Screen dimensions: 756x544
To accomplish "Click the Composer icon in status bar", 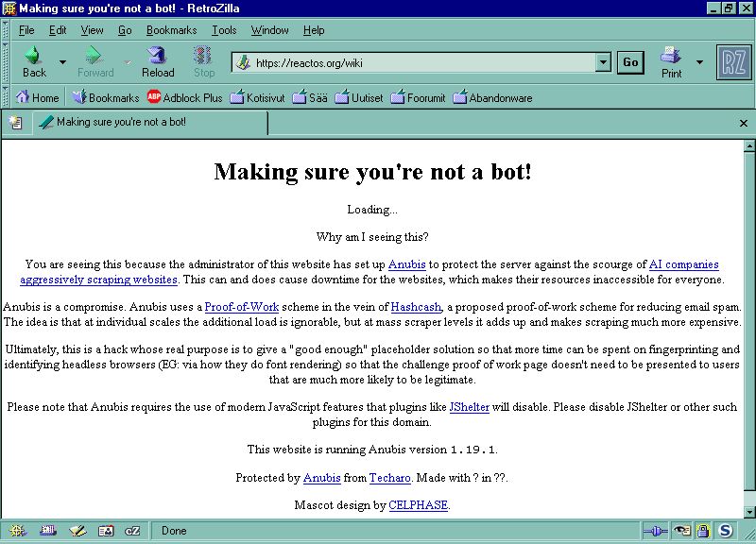I will (x=77, y=531).
